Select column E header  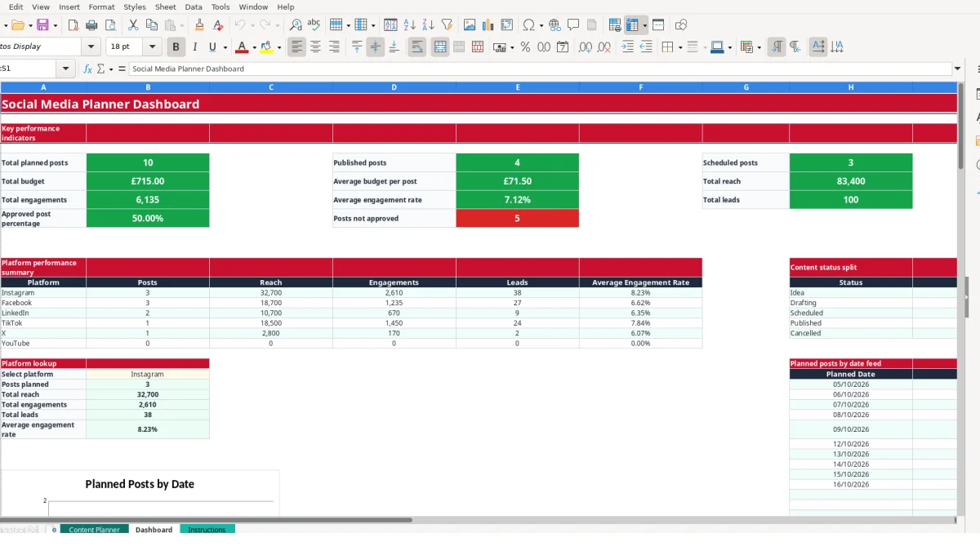pyautogui.click(x=518, y=87)
